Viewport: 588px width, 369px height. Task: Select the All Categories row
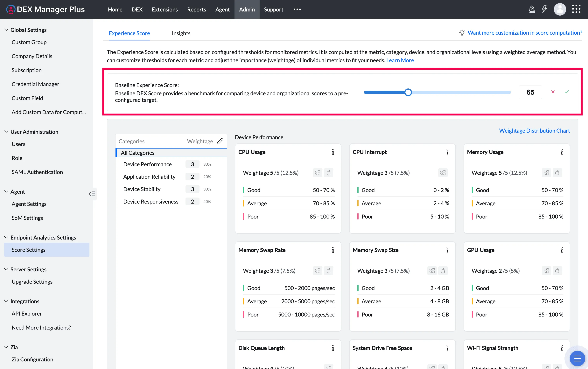(171, 153)
